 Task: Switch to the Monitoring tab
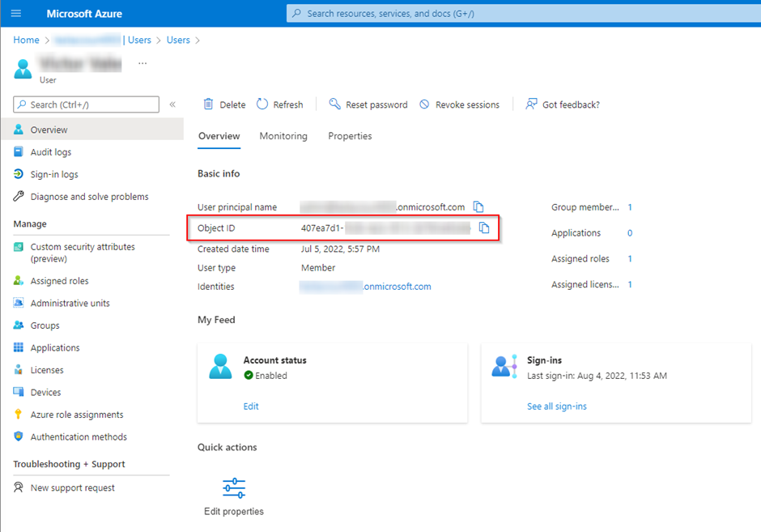tap(283, 136)
